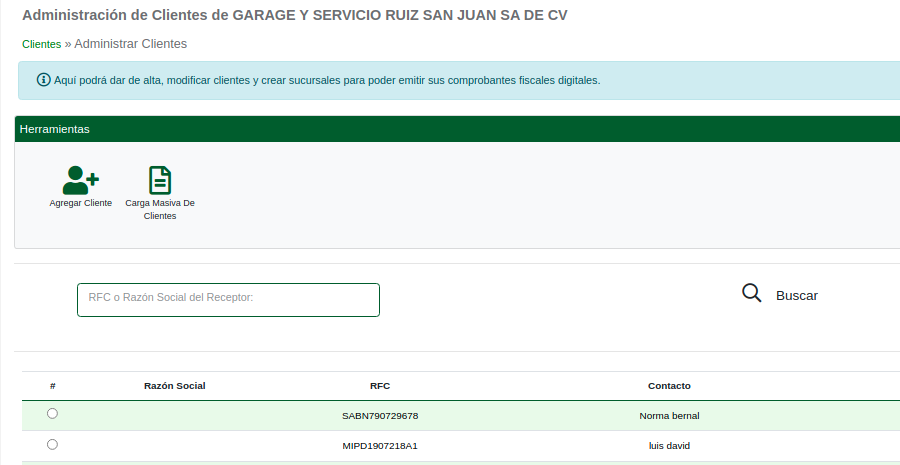Click the info icon in blue banner
The width and height of the screenshot is (900, 465).
[x=43, y=80]
